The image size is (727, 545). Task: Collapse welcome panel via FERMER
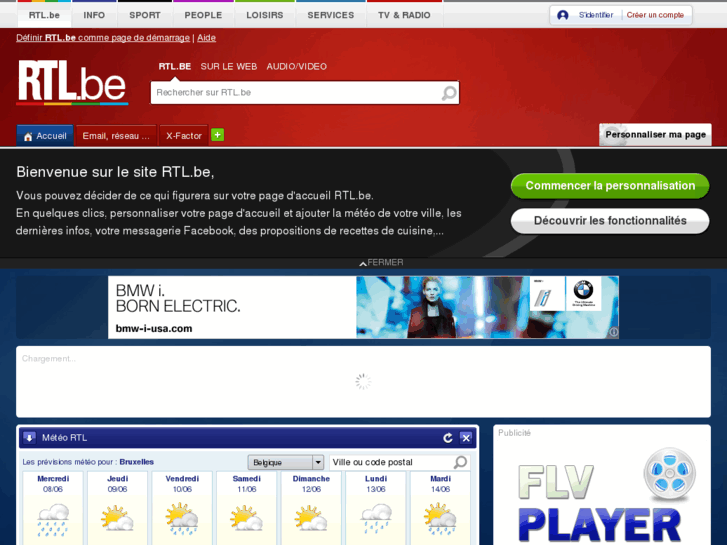(x=381, y=263)
